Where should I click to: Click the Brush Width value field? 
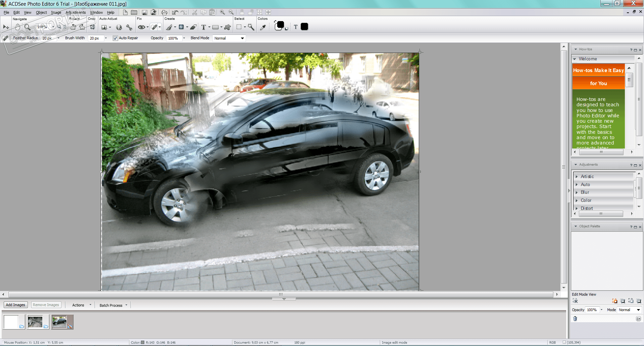click(x=96, y=38)
